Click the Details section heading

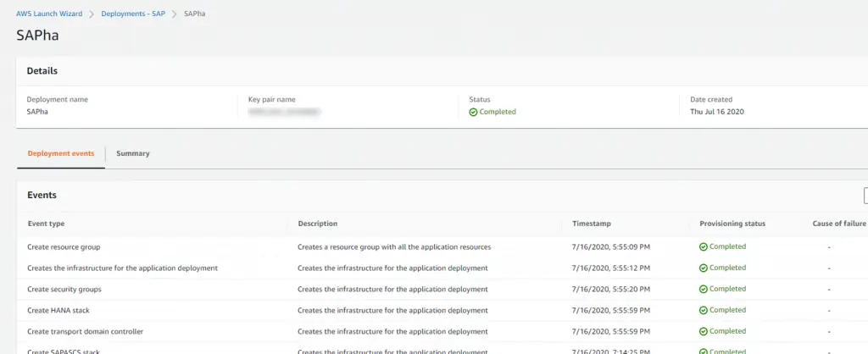coord(42,71)
